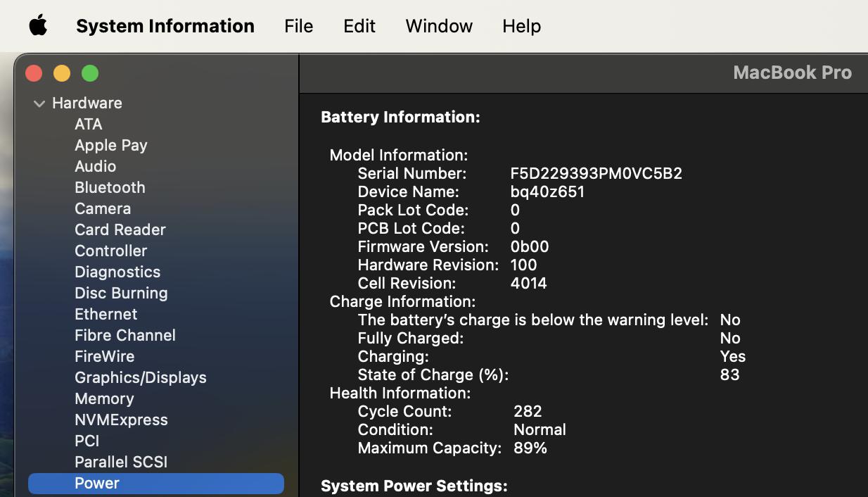The image size is (868, 497).
Task: Open the Apple menu
Action: [x=38, y=26]
